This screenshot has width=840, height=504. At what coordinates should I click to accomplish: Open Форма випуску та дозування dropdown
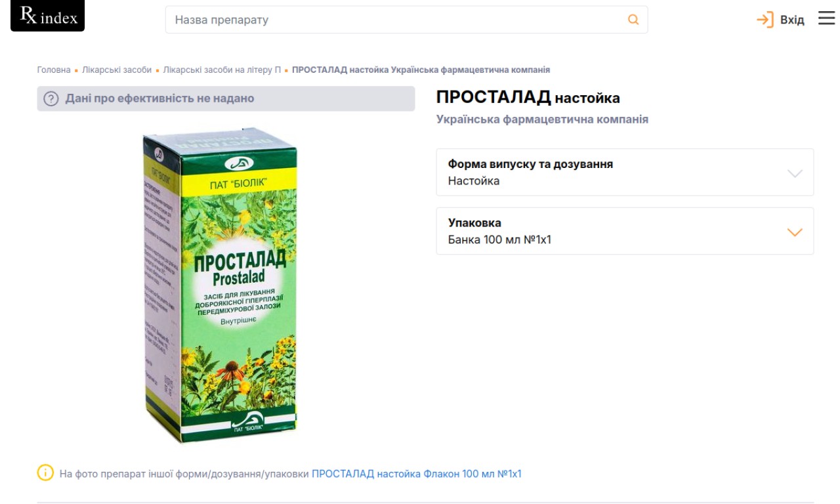click(x=625, y=172)
